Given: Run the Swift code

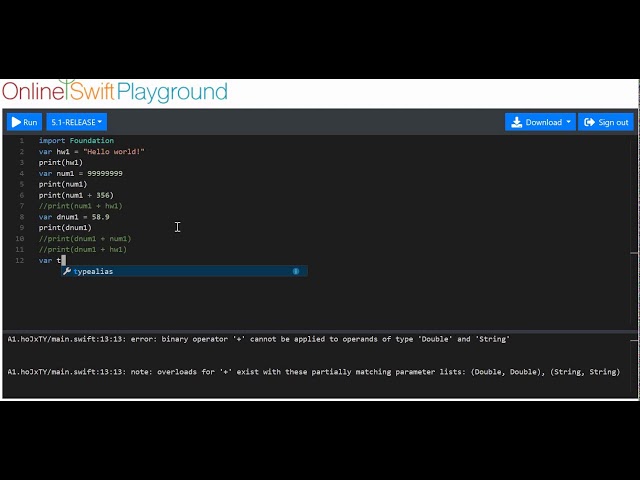Looking at the screenshot, I should point(24,122).
